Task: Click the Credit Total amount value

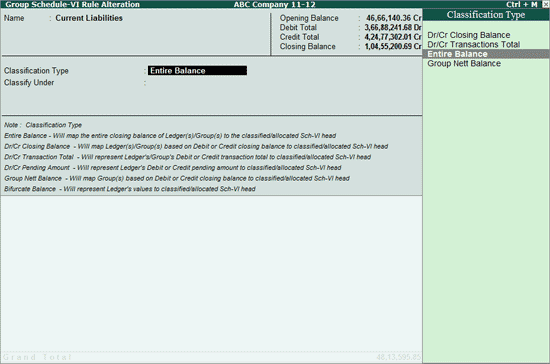Action: coord(393,37)
